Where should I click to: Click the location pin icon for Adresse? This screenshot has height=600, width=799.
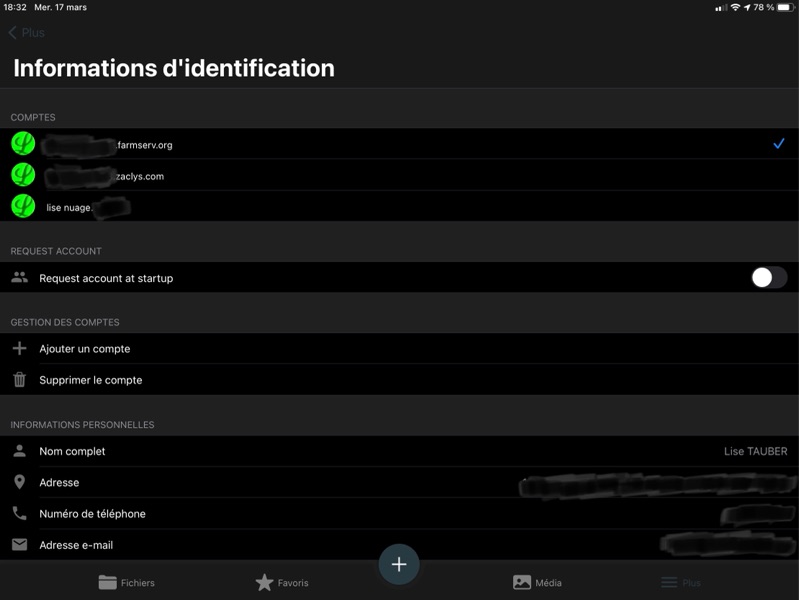point(19,483)
